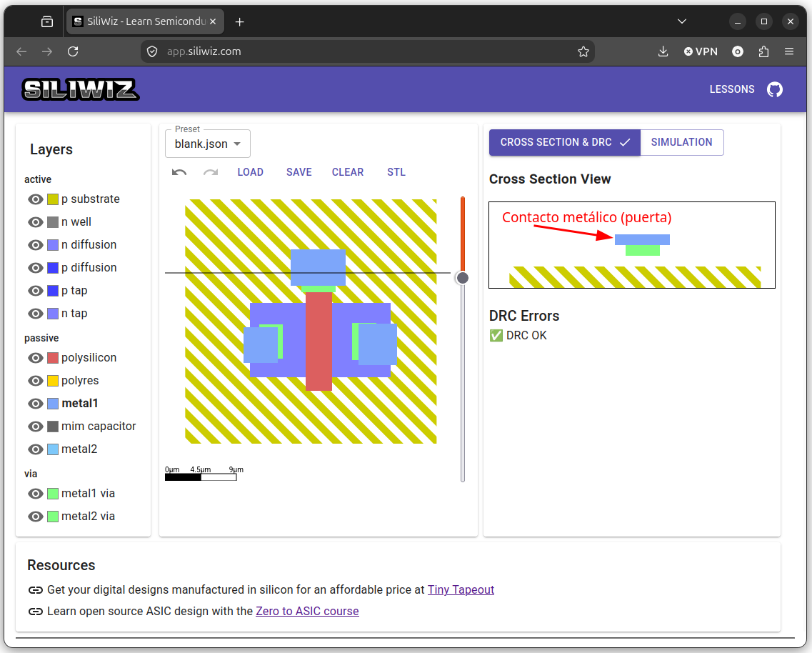
Task: Pick the n well gray swatch
Action: click(53, 222)
